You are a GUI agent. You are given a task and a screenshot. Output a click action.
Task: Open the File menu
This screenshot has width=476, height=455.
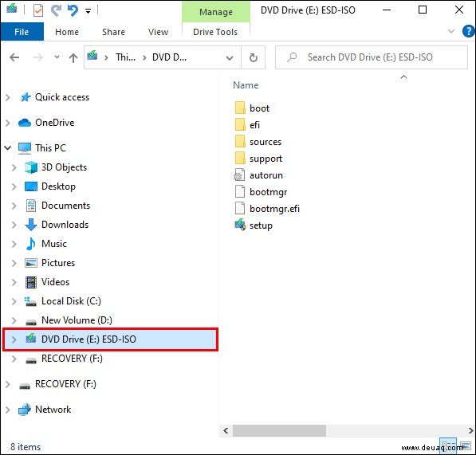tap(22, 32)
